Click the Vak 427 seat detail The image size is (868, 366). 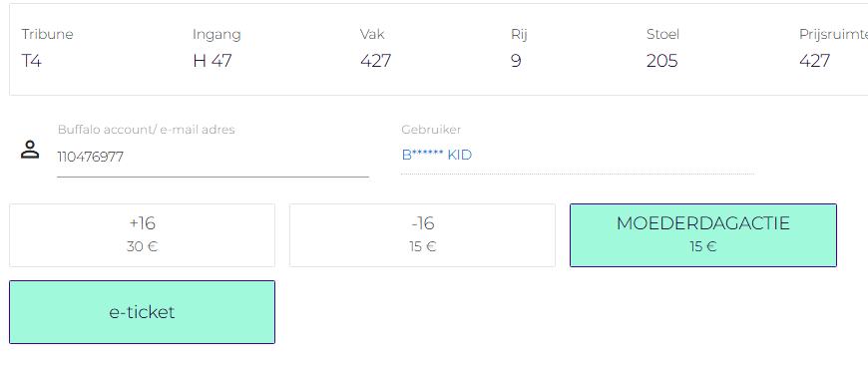(x=376, y=61)
